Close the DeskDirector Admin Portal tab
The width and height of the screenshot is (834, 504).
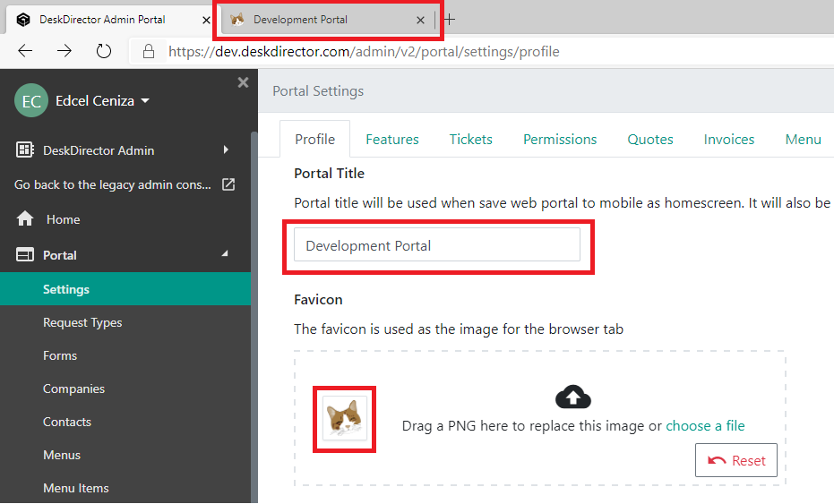point(206,21)
